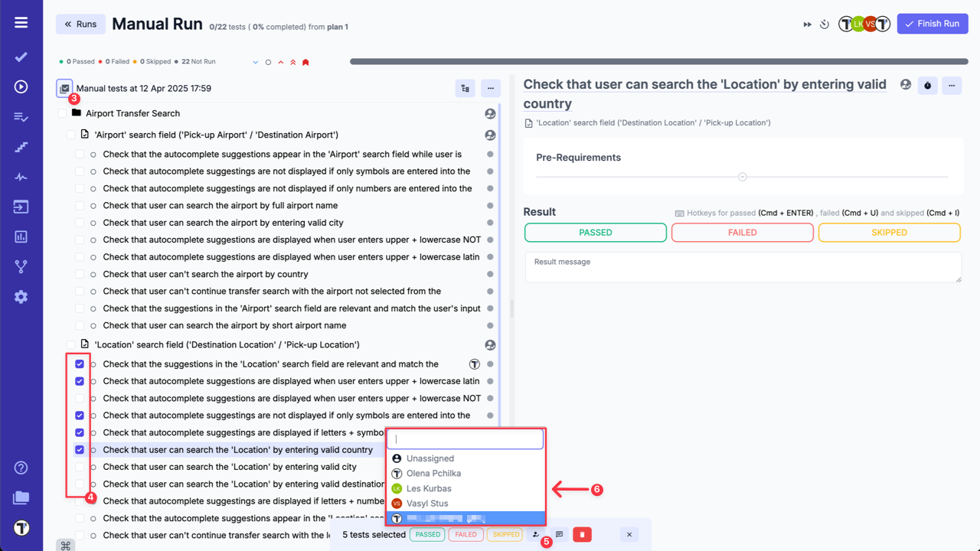Image resolution: width=980 pixels, height=551 pixels.
Task: Open the comment bubble in the bottom action bar
Action: pos(560,534)
